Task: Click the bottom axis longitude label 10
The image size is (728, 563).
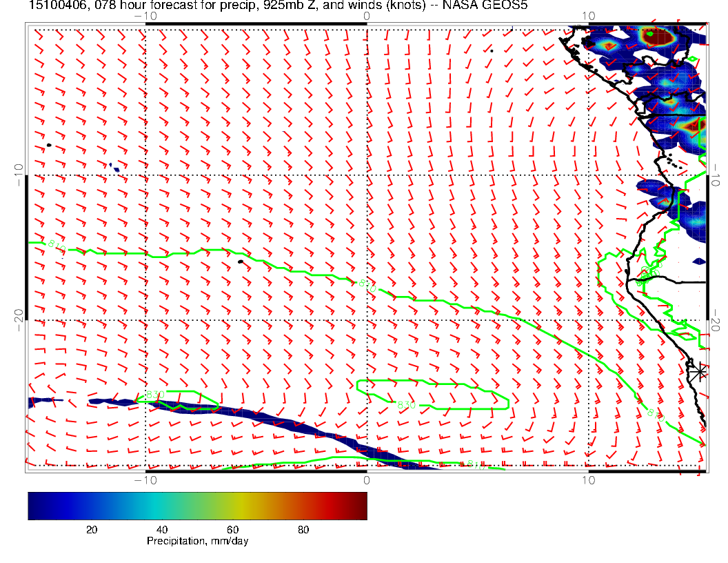Action: coord(588,480)
